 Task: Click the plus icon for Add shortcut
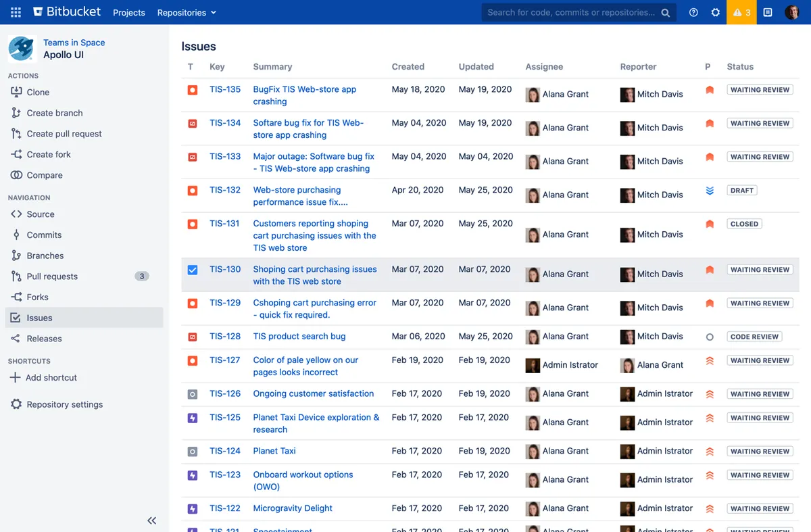(15, 377)
